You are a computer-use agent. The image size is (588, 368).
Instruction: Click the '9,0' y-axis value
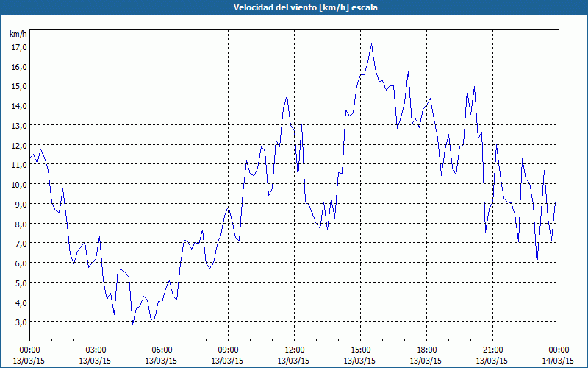21,205
